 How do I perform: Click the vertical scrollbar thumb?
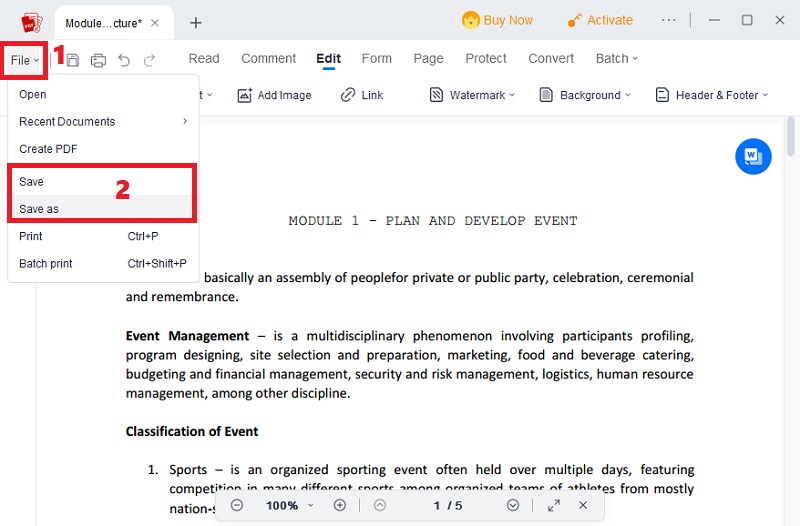pos(791,137)
